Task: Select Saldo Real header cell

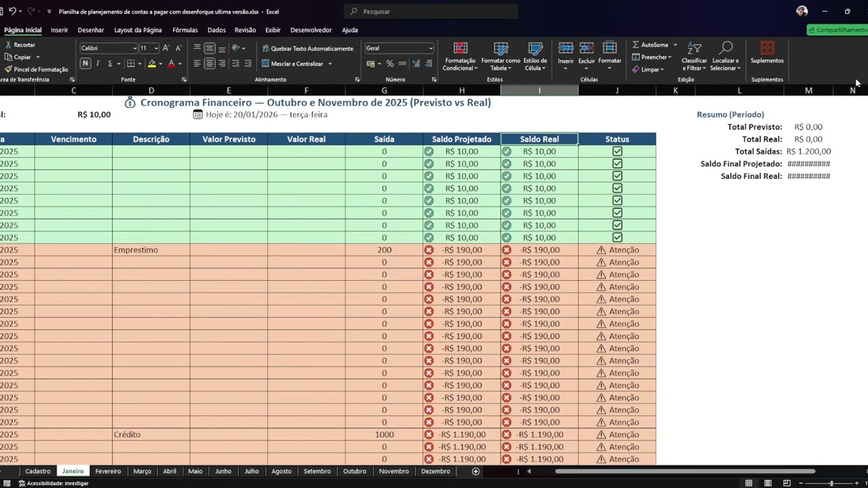Action: click(539, 139)
